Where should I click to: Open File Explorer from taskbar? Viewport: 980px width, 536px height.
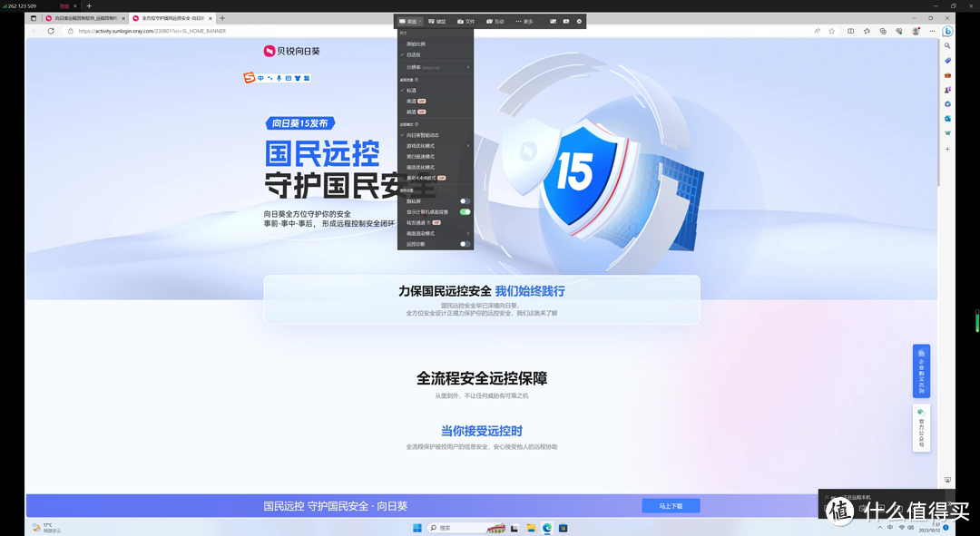click(x=531, y=528)
